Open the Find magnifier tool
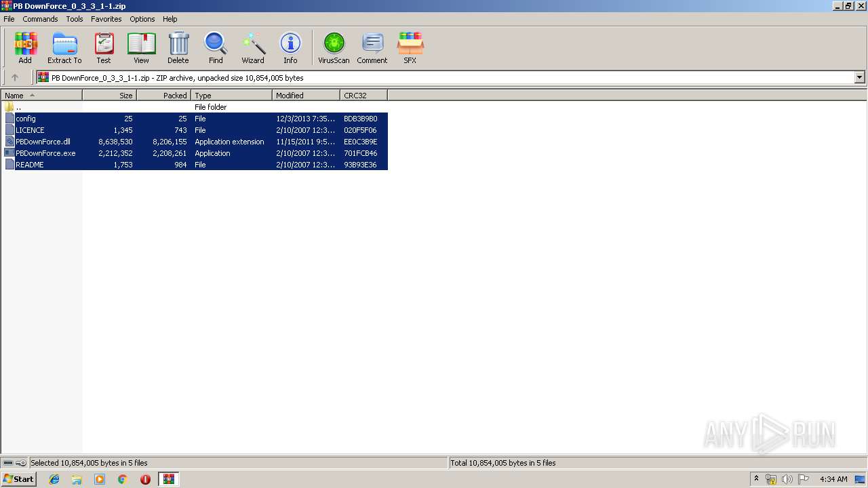This screenshot has width=868, height=488. coord(216,47)
